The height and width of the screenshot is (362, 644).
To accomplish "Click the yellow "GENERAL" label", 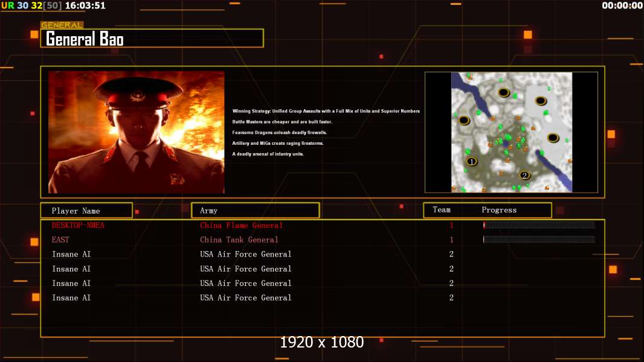I will pyautogui.click(x=62, y=25).
